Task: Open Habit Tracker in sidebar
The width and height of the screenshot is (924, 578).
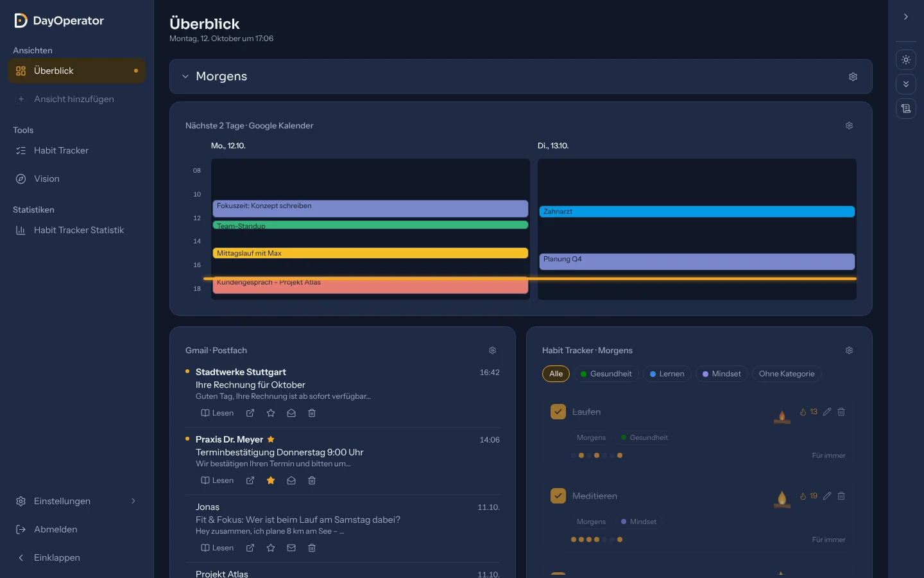Action: click(x=76, y=150)
